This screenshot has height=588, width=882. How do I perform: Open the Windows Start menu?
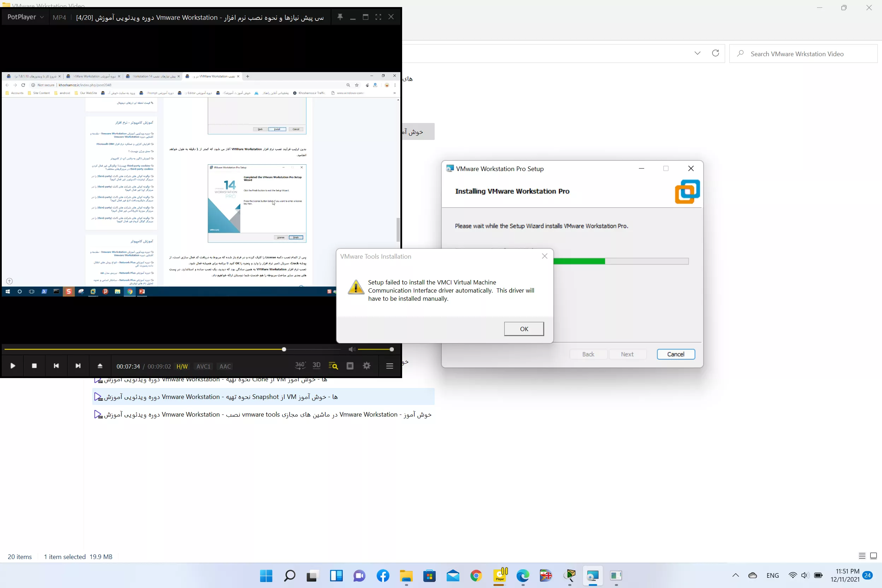coord(266,576)
